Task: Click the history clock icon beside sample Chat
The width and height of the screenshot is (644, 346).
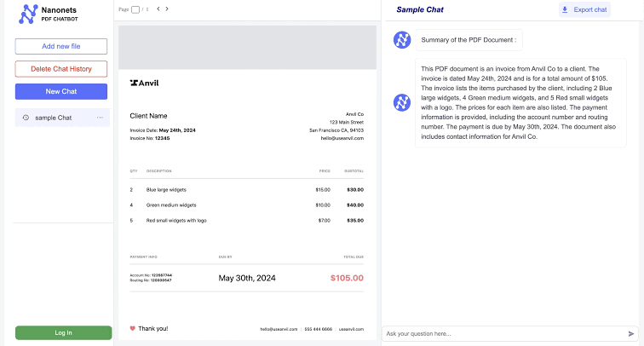Action: tap(26, 118)
